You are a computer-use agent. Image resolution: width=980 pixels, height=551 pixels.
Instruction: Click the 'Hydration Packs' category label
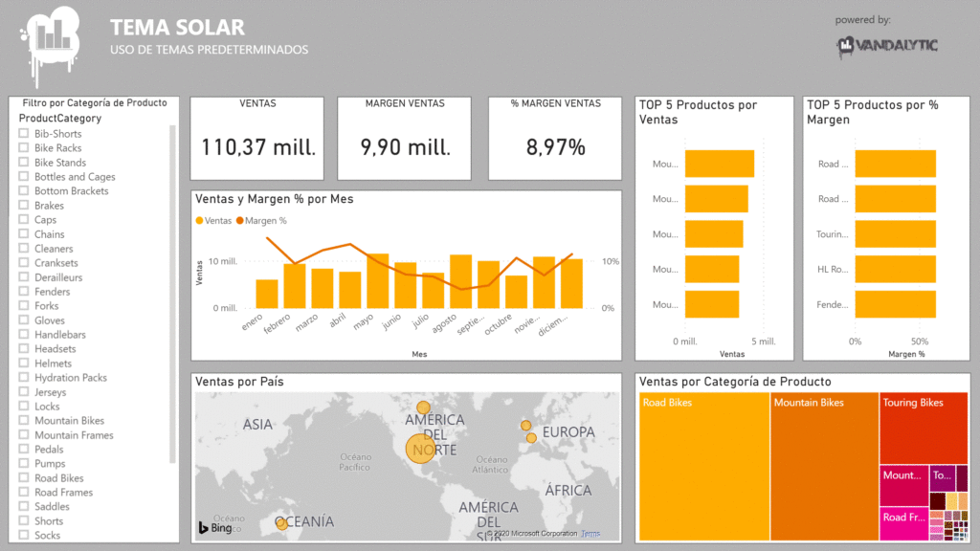click(71, 377)
